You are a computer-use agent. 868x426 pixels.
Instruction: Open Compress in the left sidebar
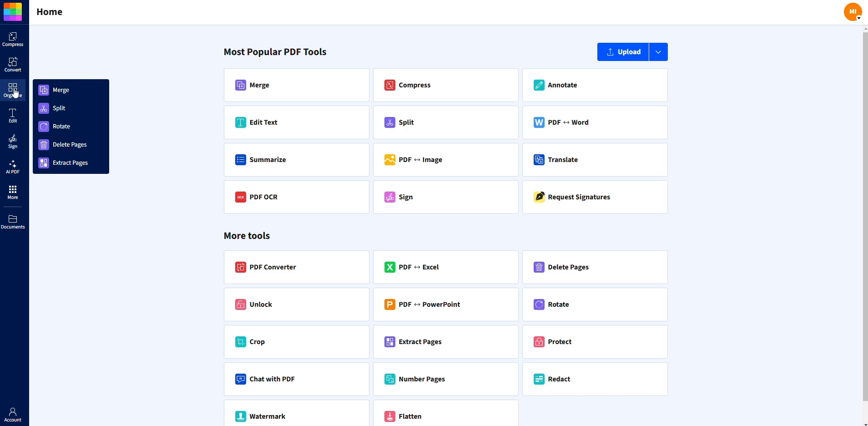point(13,39)
